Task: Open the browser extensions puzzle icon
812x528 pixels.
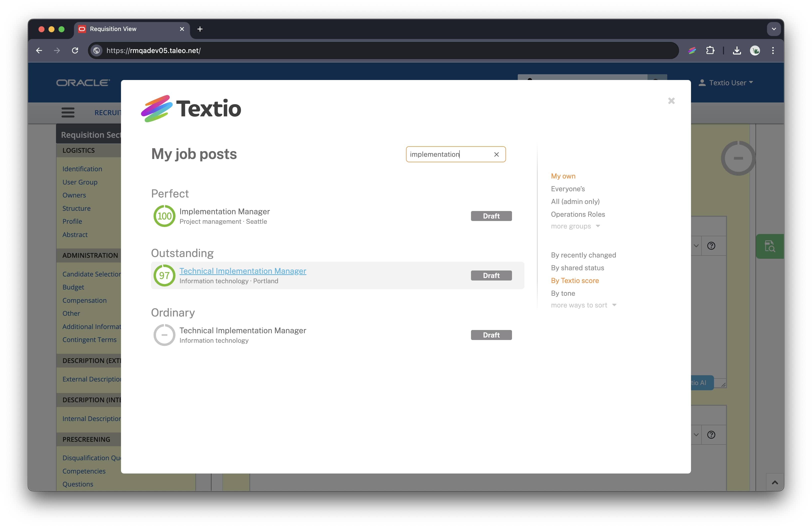Action: pos(710,50)
